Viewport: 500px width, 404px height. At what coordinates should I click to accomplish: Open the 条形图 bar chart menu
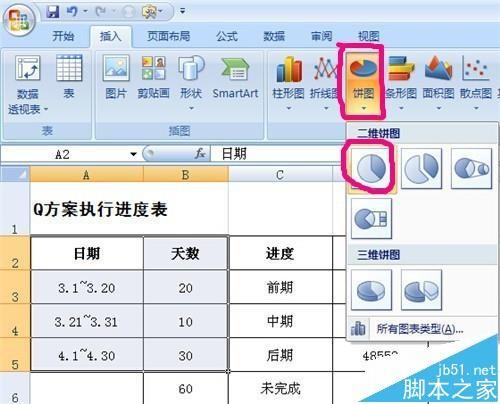[401, 83]
